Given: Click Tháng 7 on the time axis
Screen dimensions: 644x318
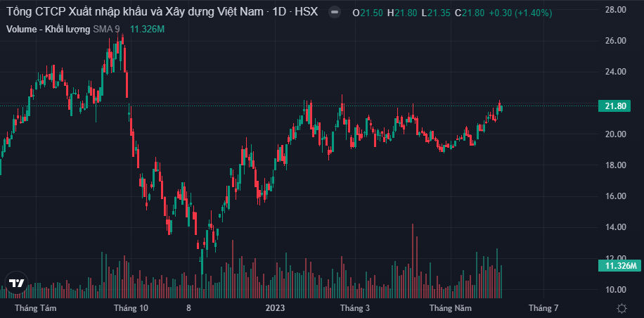Looking at the screenshot, I should click(x=543, y=308).
